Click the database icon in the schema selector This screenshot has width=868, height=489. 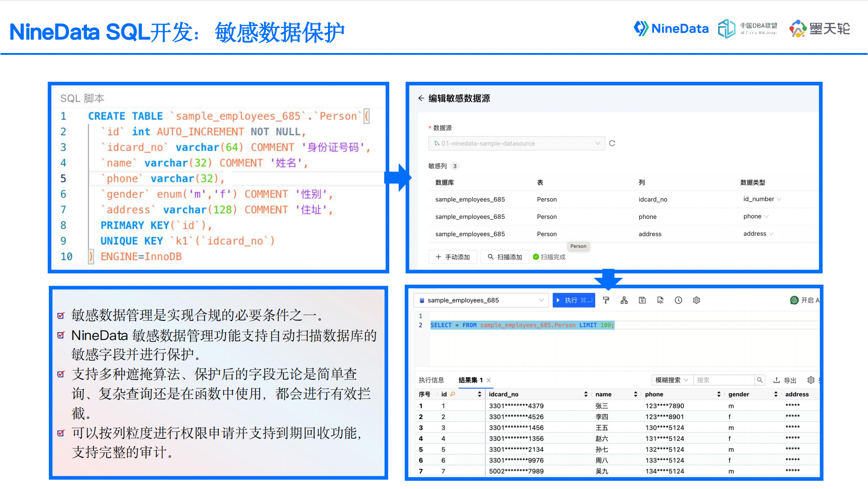click(x=422, y=300)
